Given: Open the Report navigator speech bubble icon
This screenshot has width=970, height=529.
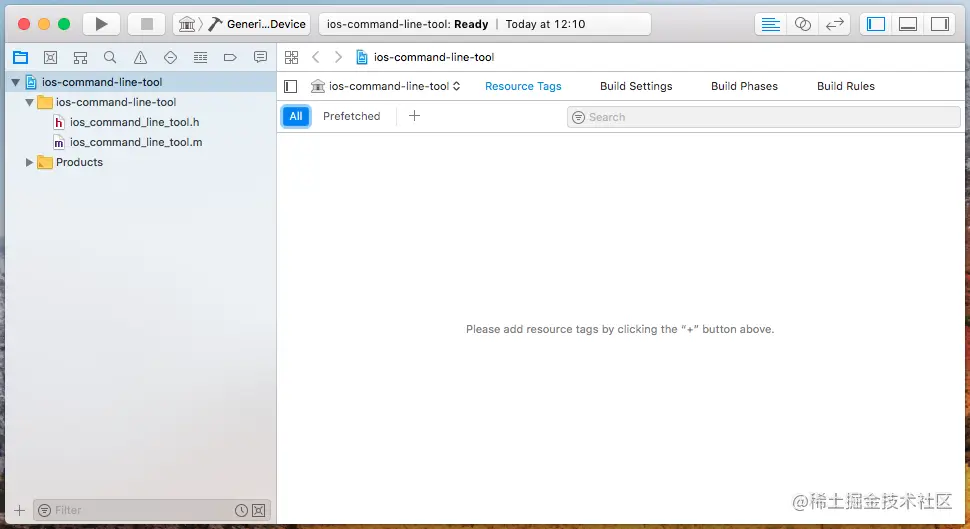Looking at the screenshot, I should coord(260,58).
